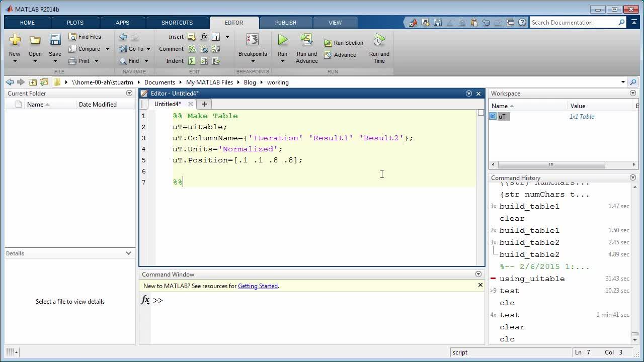
Task: Switch to the PLOTS tab
Action: (x=75, y=23)
